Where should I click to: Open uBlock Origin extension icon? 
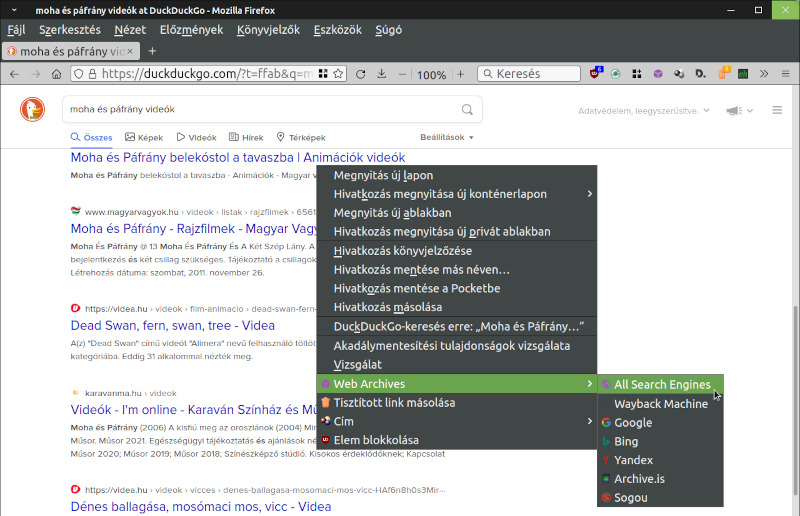tap(595, 73)
